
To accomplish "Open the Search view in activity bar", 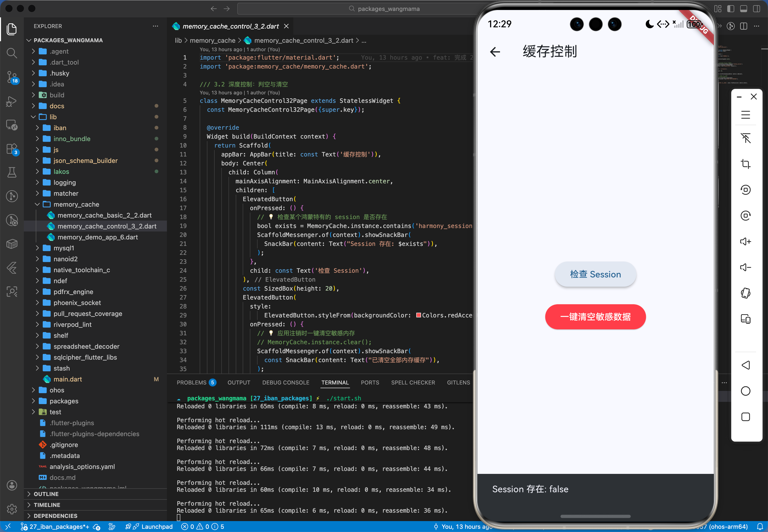I will (x=12, y=53).
